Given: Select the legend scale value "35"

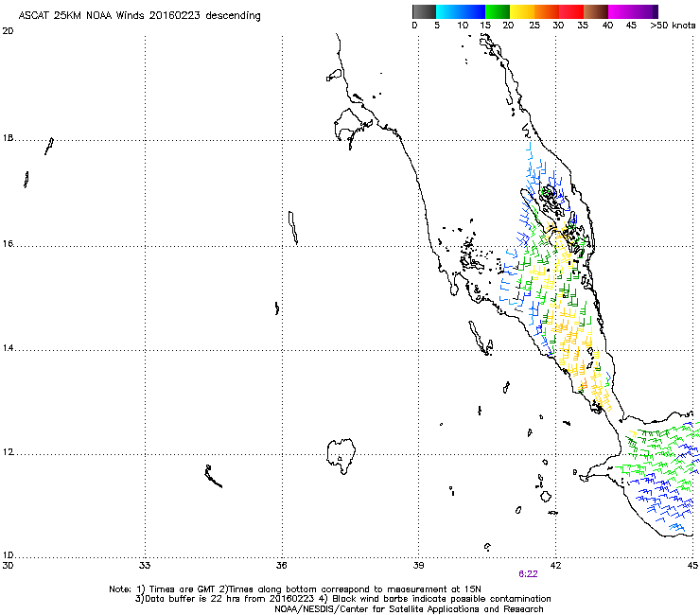Looking at the screenshot, I should [583, 26].
